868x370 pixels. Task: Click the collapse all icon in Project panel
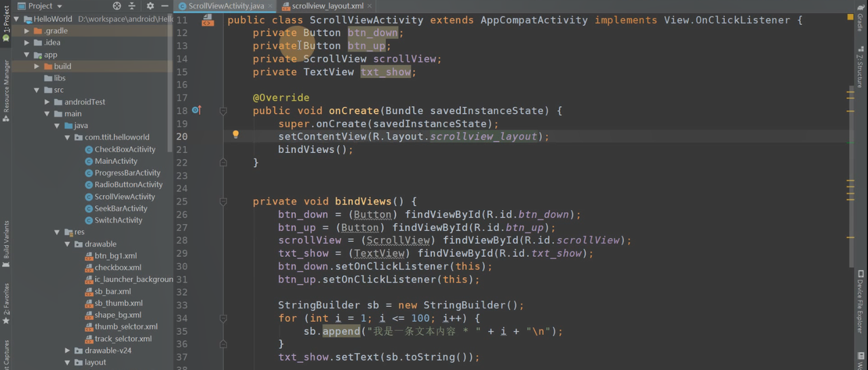tap(132, 5)
